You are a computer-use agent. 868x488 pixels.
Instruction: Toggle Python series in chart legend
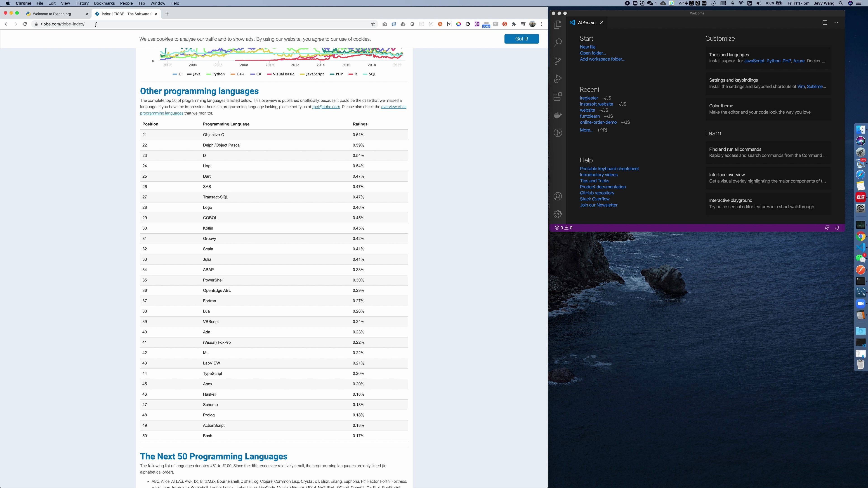click(216, 74)
